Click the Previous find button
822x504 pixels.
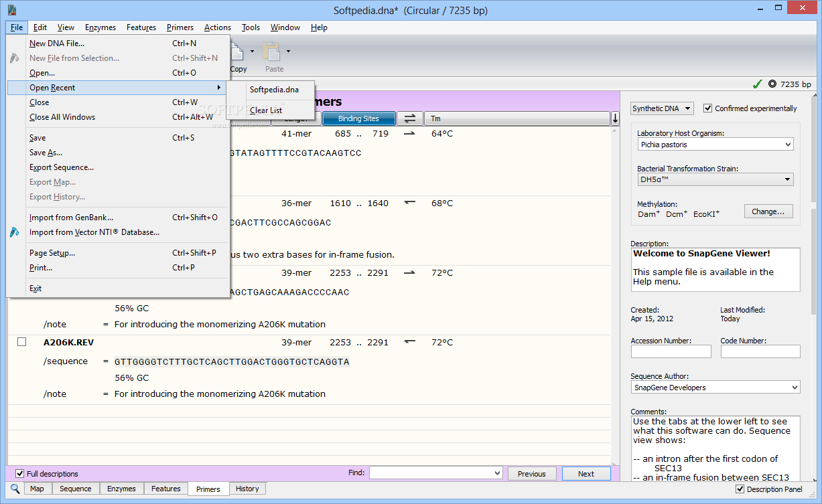[x=532, y=474]
